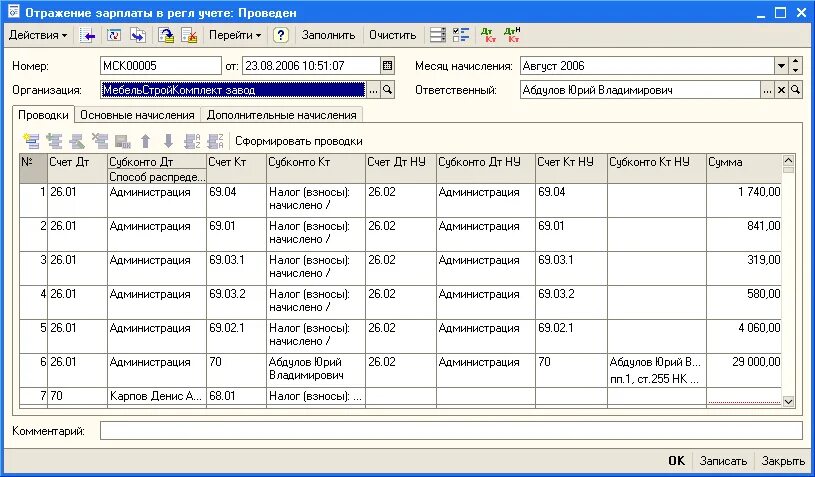Click the Счет Дт column header
This screenshot has height=477, width=815.
(x=77, y=168)
